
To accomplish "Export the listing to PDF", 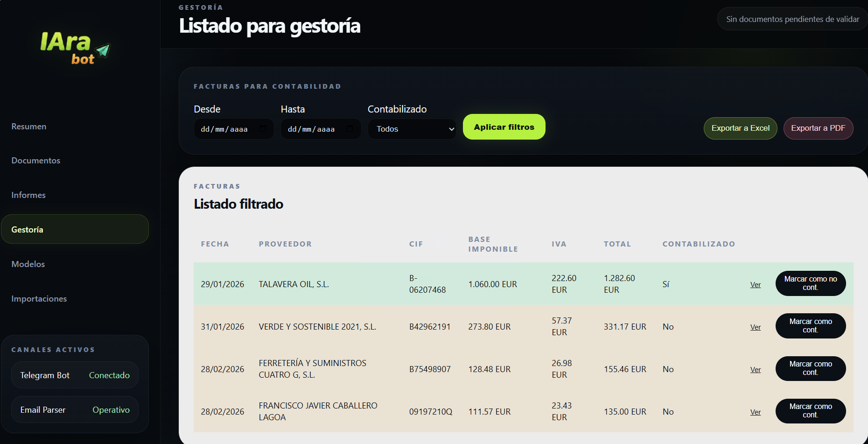I will pyautogui.click(x=818, y=128).
